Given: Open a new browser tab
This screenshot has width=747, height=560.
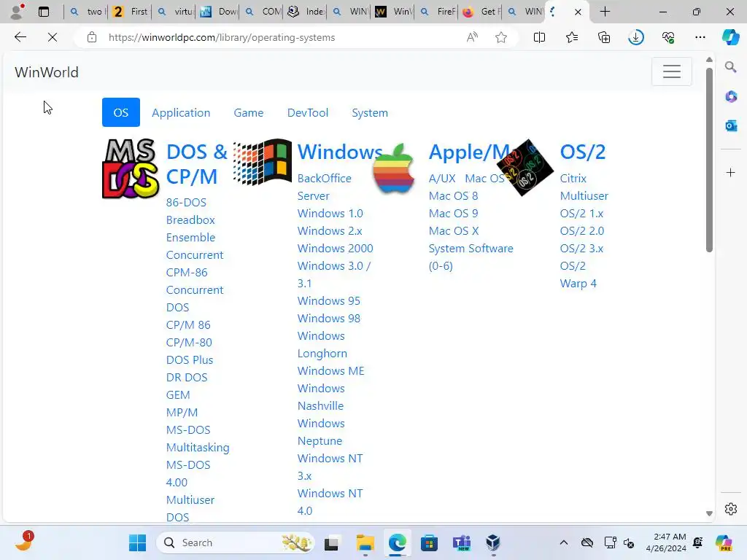Looking at the screenshot, I should (x=605, y=12).
